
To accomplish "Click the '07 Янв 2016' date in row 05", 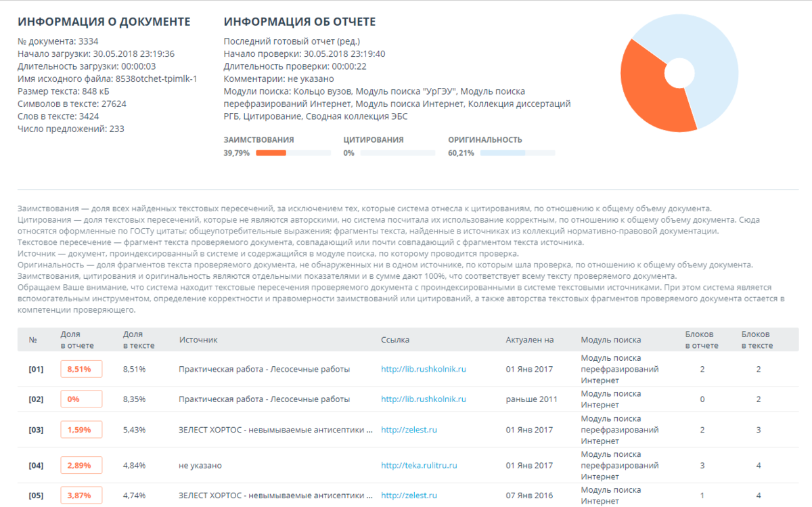I will click(529, 495).
